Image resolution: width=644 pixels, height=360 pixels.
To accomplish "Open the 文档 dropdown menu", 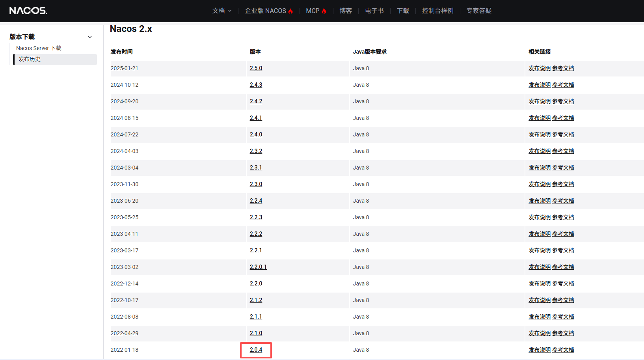I will [x=222, y=11].
